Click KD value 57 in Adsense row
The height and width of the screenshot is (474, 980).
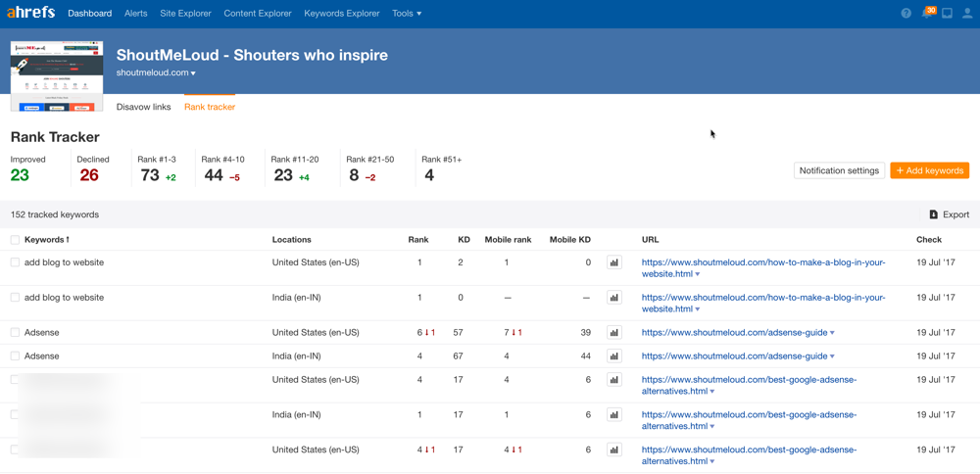coord(458,332)
